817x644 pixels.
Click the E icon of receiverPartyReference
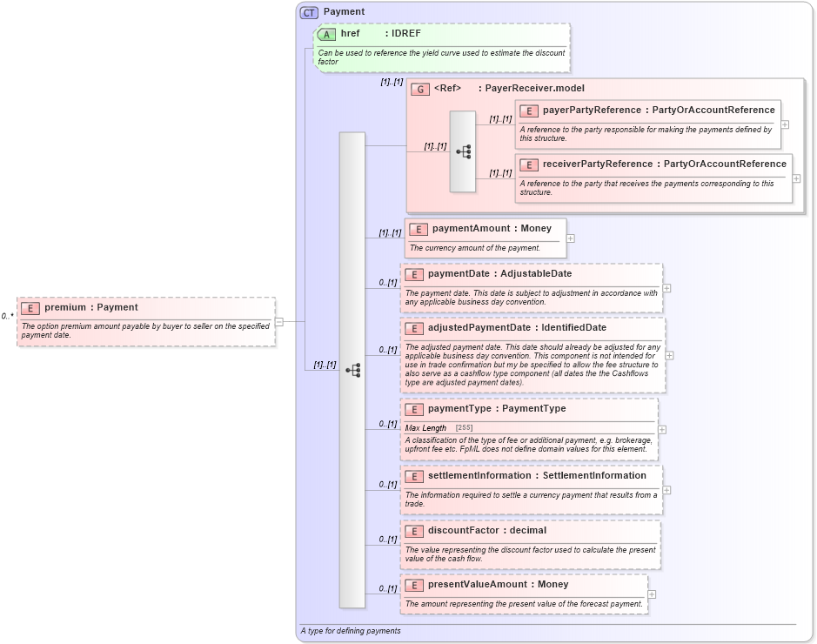(529, 165)
